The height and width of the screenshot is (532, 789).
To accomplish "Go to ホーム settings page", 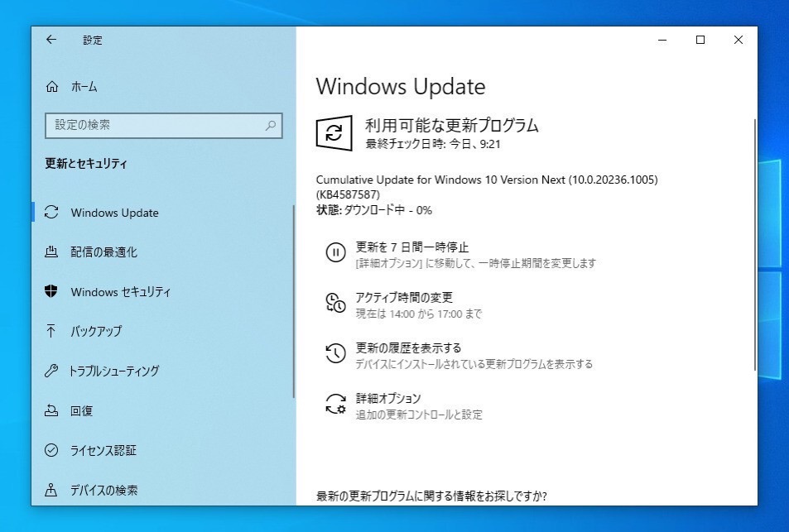I will coord(84,87).
